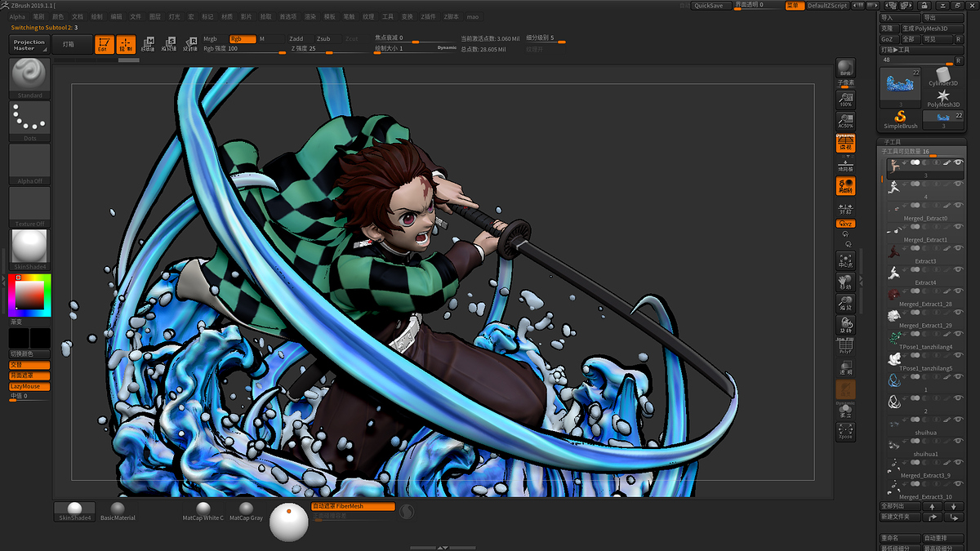Image resolution: width=980 pixels, height=551 pixels.
Task: Activate Edit mode button
Action: [105, 45]
